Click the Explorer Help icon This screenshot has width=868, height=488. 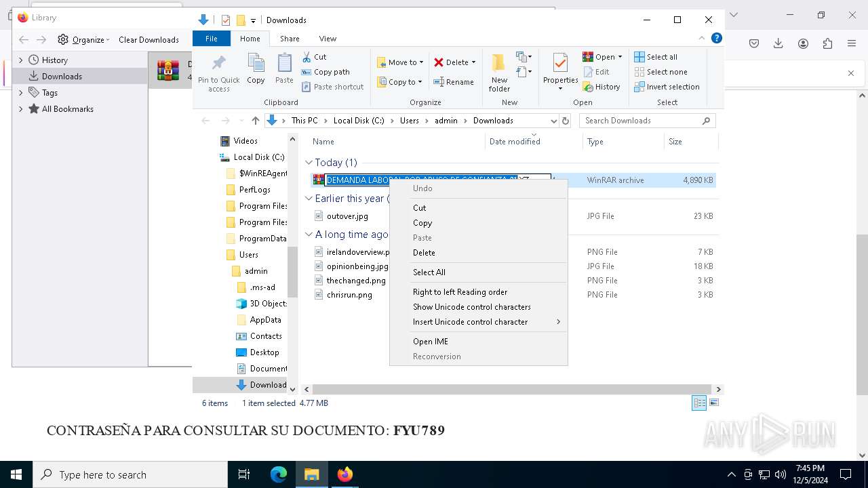(x=716, y=39)
